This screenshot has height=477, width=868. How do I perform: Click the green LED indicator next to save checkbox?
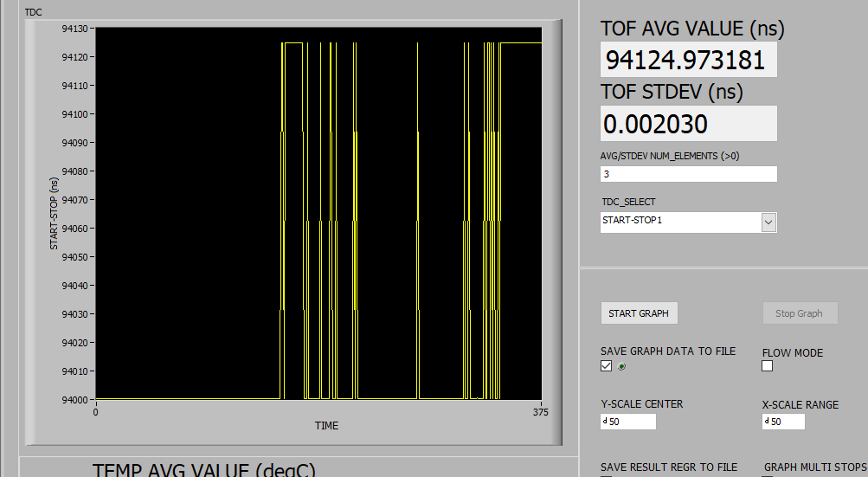(x=621, y=366)
